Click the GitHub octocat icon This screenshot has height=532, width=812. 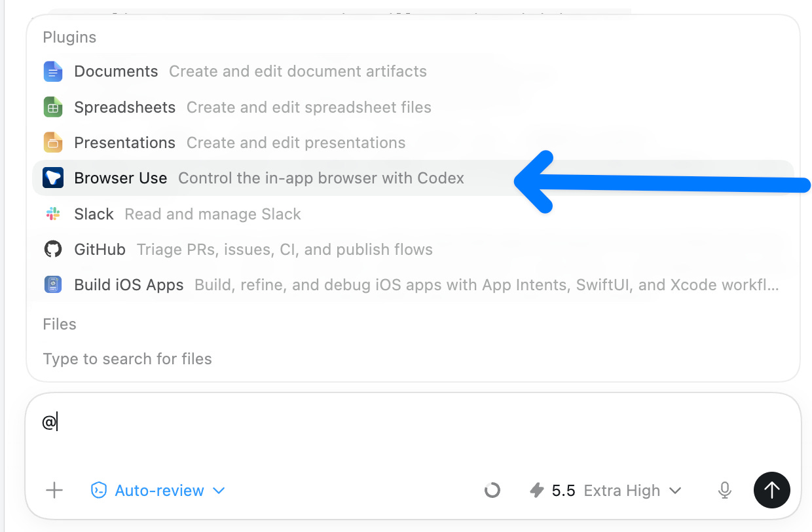(x=53, y=249)
